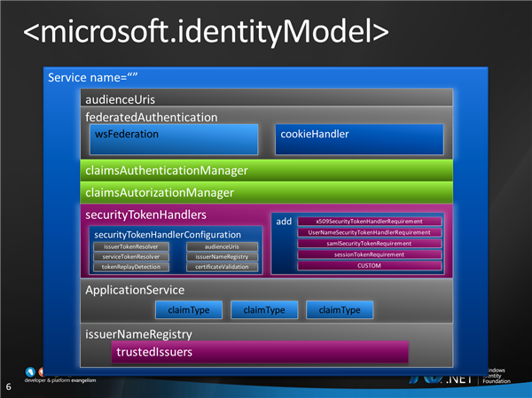Select the serviceTokenResolver item
Viewport: 532px width, 398px height.
(x=131, y=257)
